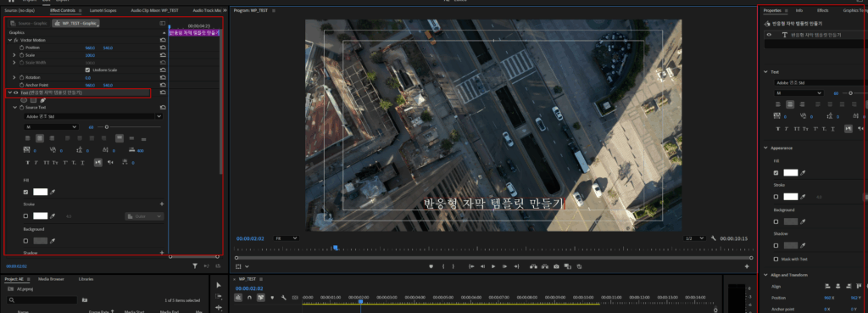Add another stroke with plus icon
This screenshot has width=868, height=313.
pyautogui.click(x=162, y=204)
